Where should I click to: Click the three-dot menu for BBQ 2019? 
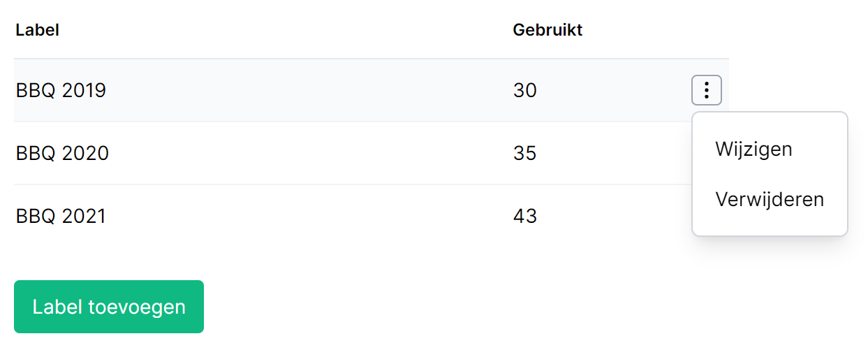(706, 90)
